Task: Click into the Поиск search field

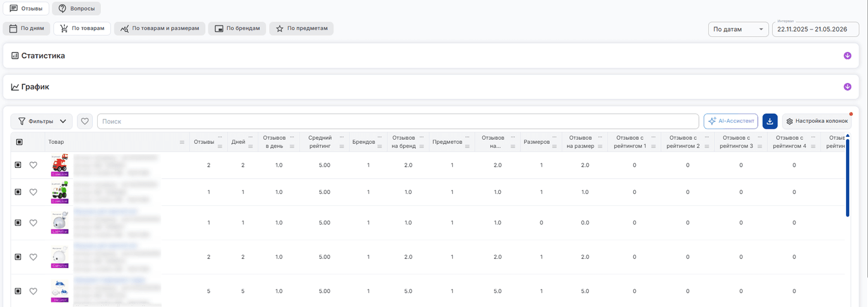Action: 398,121
